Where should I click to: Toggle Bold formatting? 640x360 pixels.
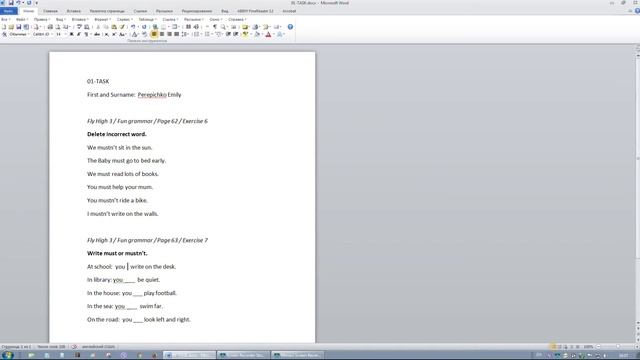(x=71, y=34)
